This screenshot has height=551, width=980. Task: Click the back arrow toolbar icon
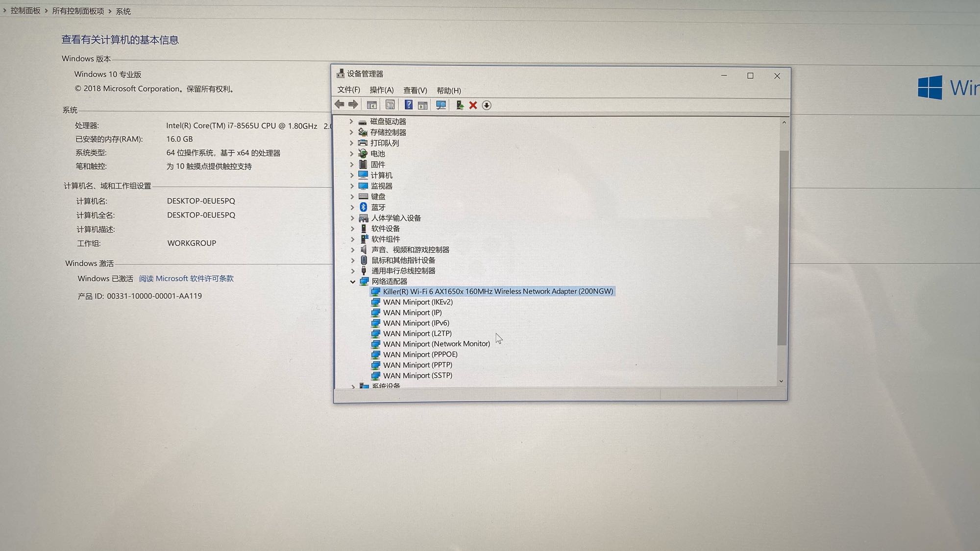click(339, 105)
